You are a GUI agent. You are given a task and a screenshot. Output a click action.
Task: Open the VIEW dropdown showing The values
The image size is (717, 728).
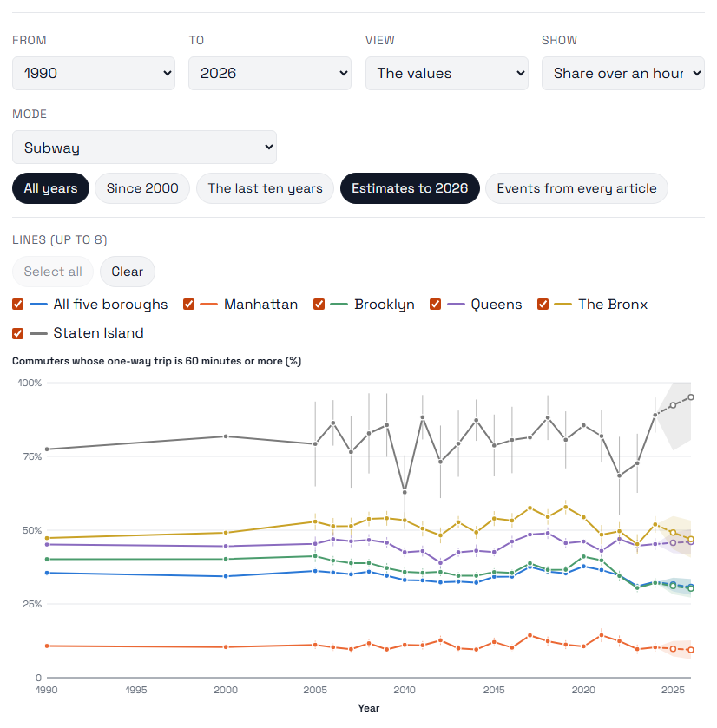point(447,74)
